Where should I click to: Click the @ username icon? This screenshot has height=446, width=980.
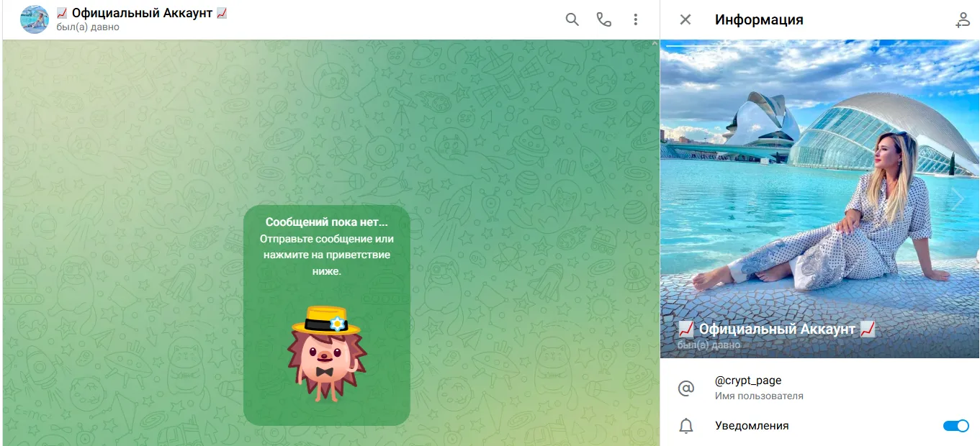coord(685,388)
